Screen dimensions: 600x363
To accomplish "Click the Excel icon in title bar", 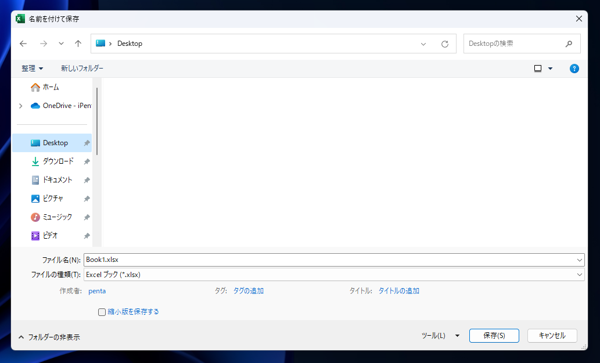I will tap(20, 19).
